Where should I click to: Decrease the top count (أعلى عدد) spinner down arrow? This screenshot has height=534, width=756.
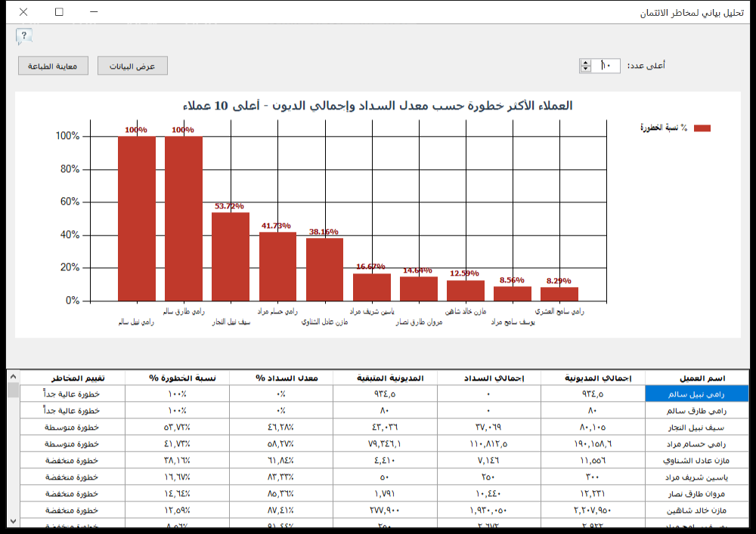[585, 69]
